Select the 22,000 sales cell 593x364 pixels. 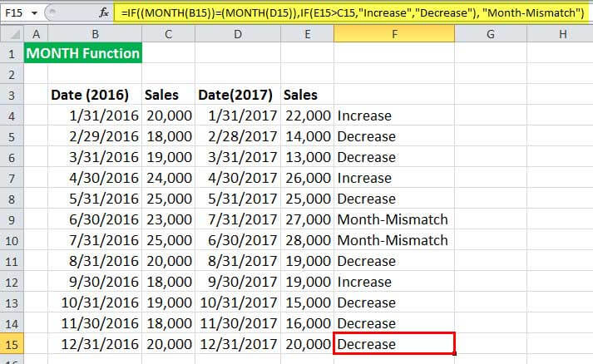(x=308, y=116)
